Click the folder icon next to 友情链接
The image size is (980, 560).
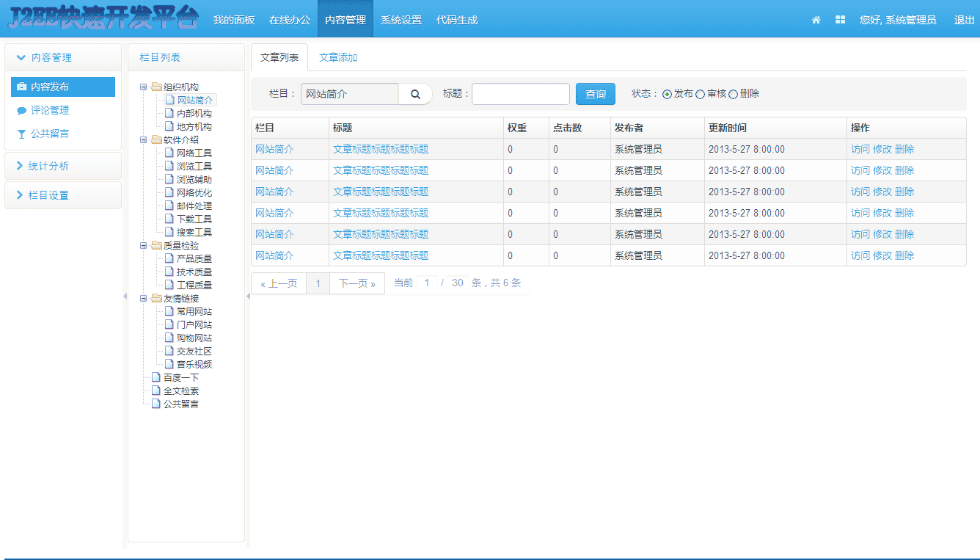156,298
